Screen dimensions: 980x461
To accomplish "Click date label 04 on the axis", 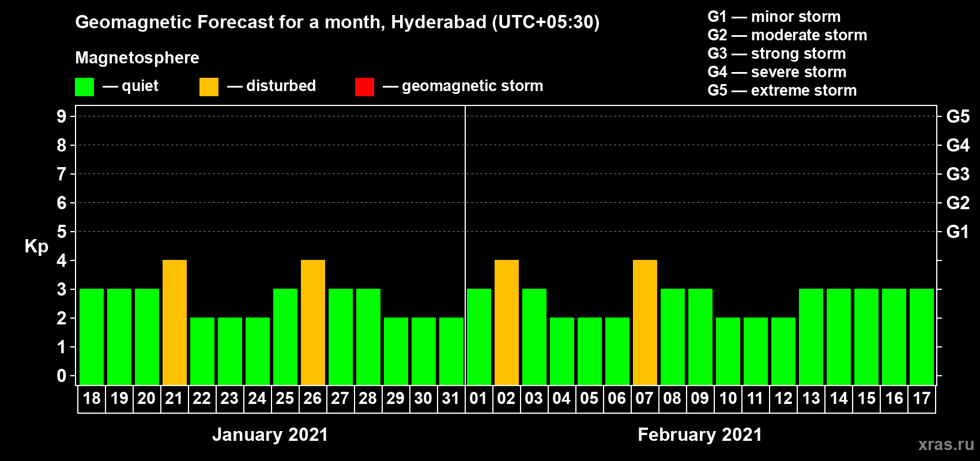I will (561, 399).
